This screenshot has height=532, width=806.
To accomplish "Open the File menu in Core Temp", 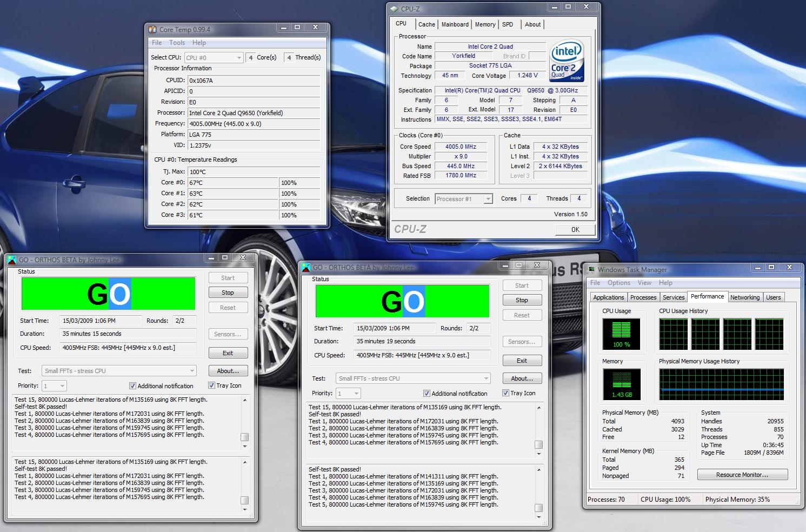I will click(157, 43).
